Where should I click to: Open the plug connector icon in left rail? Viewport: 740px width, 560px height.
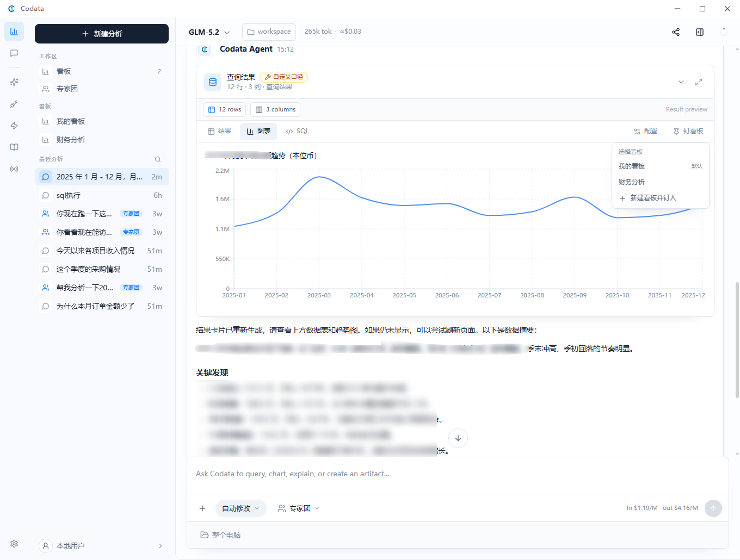[x=14, y=104]
